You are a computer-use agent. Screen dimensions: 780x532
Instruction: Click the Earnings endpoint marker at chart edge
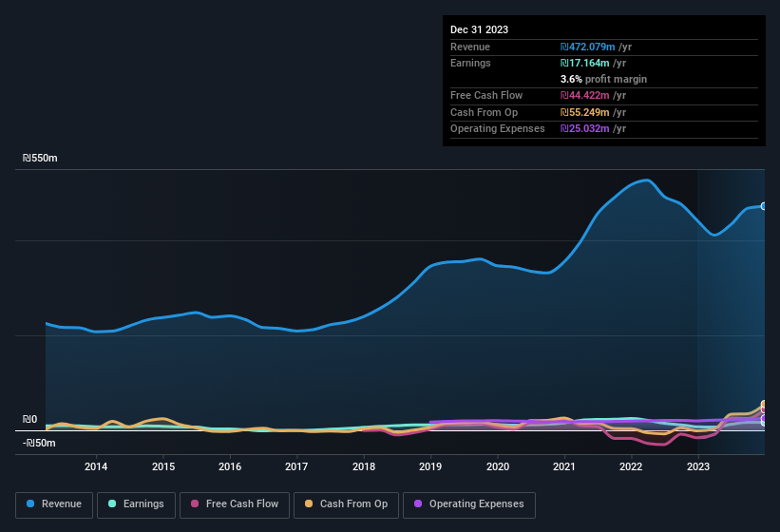pyautogui.click(x=764, y=423)
